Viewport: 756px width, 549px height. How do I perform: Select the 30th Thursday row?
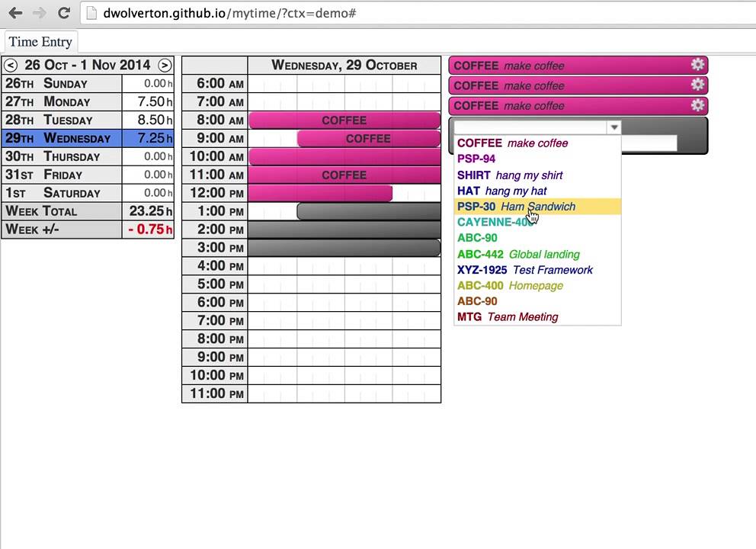tap(88, 156)
